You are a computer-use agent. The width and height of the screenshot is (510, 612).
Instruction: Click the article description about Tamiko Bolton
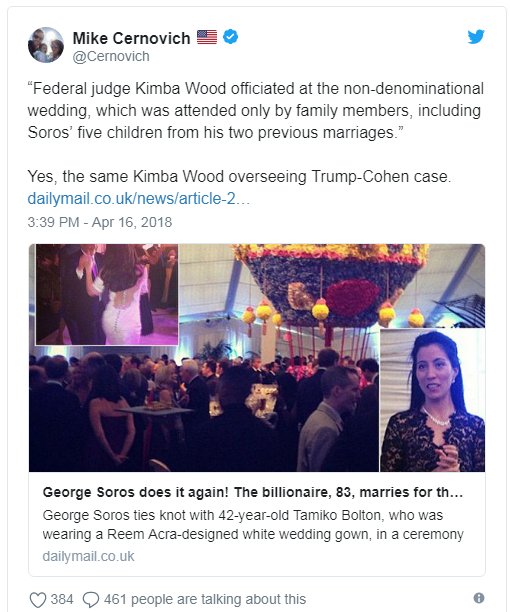(253, 525)
